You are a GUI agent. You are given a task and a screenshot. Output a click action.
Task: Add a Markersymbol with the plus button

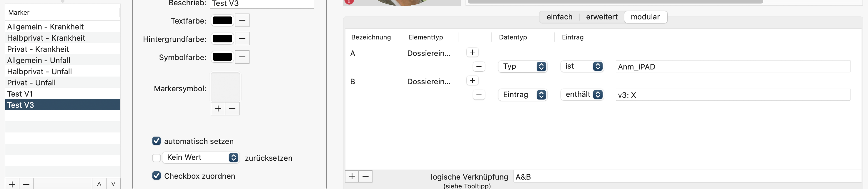(218, 108)
